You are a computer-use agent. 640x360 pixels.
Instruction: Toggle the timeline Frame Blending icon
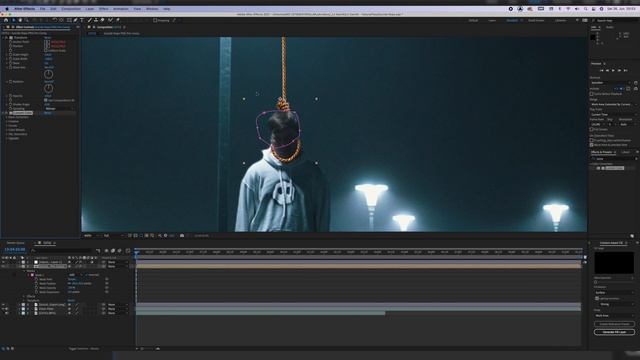click(x=113, y=250)
